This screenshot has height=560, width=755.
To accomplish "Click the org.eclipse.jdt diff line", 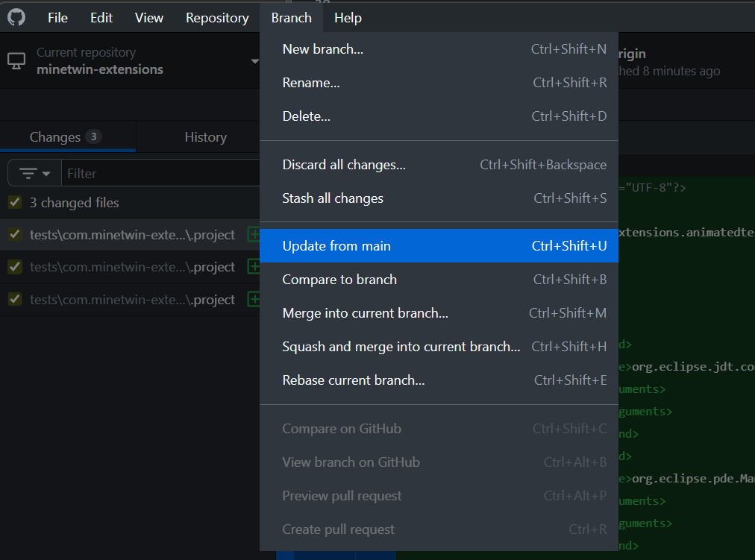I will click(x=686, y=367).
